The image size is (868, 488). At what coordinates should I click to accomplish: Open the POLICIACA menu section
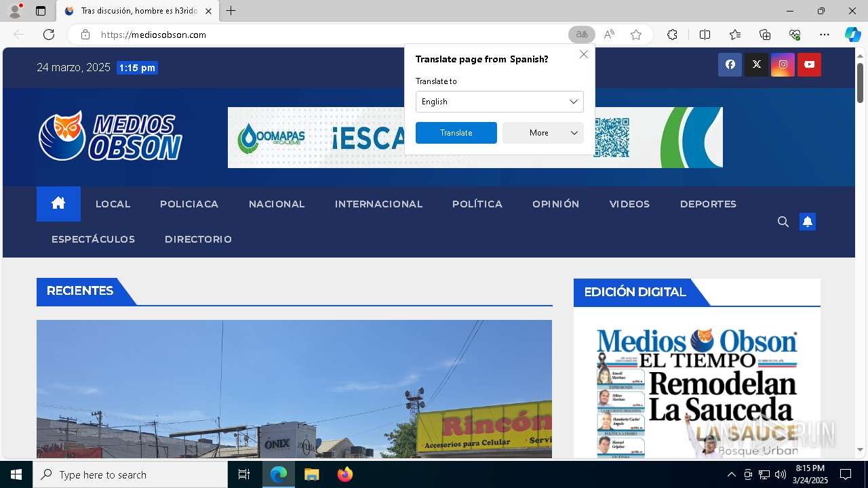189,204
